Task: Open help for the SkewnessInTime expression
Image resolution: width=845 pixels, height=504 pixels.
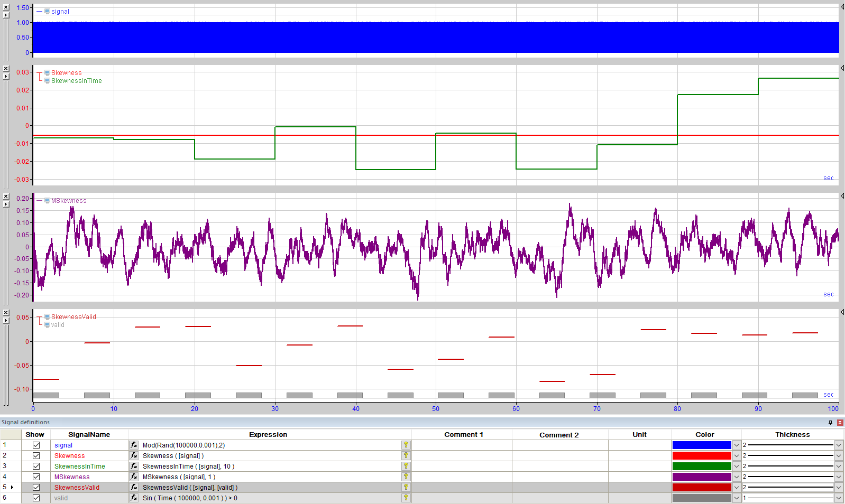Action: [x=406, y=466]
